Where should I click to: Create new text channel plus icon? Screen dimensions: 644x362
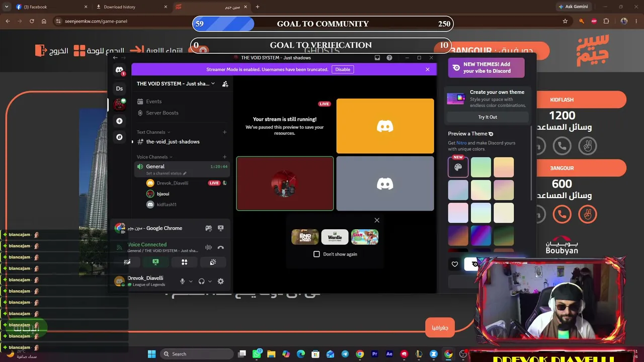(x=224, y=132)
